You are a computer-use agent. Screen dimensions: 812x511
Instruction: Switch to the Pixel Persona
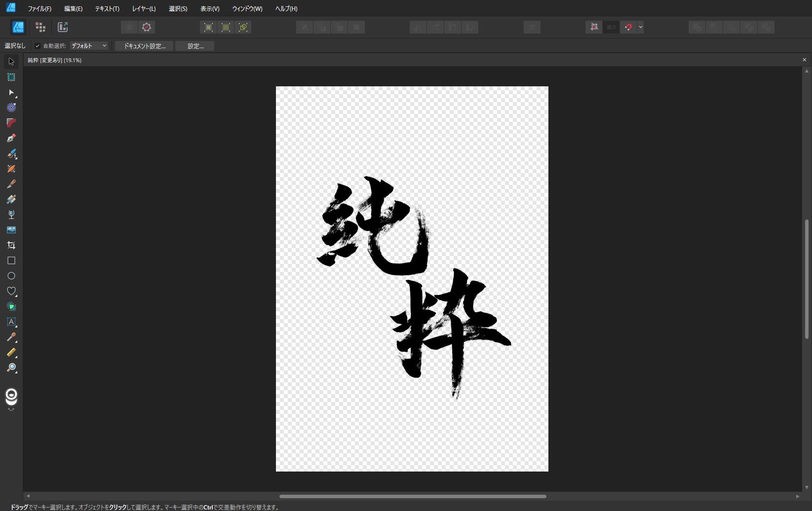40,27
